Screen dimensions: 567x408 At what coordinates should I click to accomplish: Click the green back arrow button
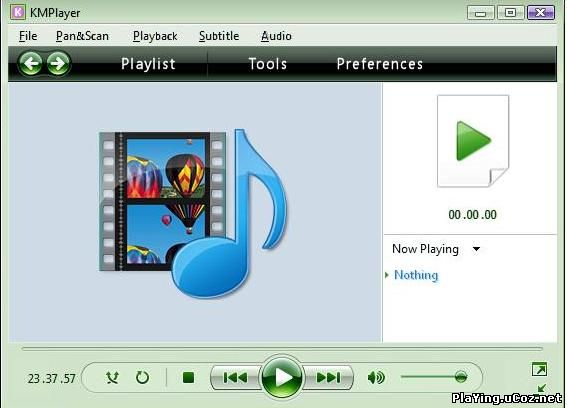(x=30, y=63)
